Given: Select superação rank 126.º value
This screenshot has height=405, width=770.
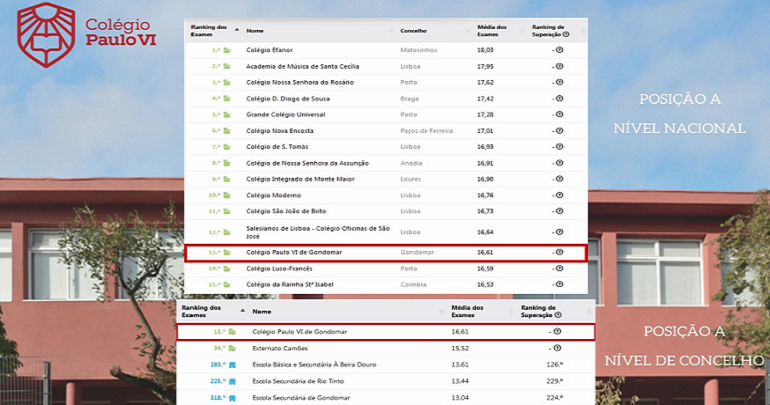Looking at the screenshot, I should click(554, 365).
